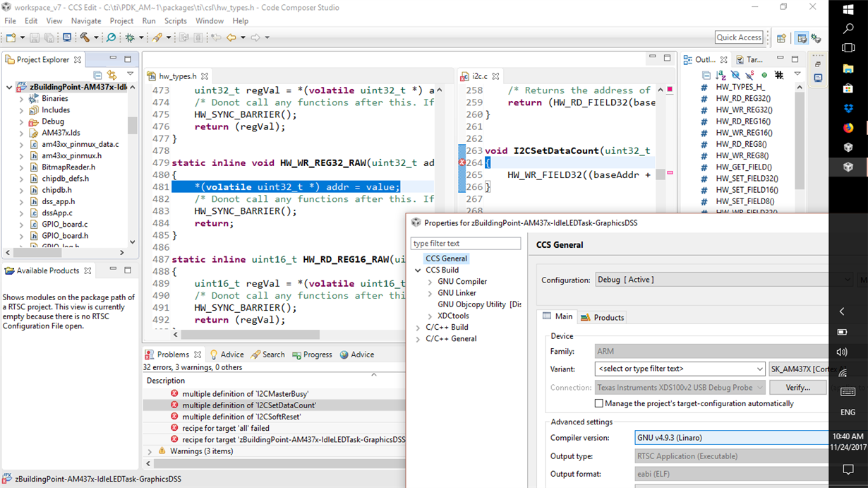Open the Open Perspective icon
The height and width of the screenshot is (488, 868).
click(781, 38)
